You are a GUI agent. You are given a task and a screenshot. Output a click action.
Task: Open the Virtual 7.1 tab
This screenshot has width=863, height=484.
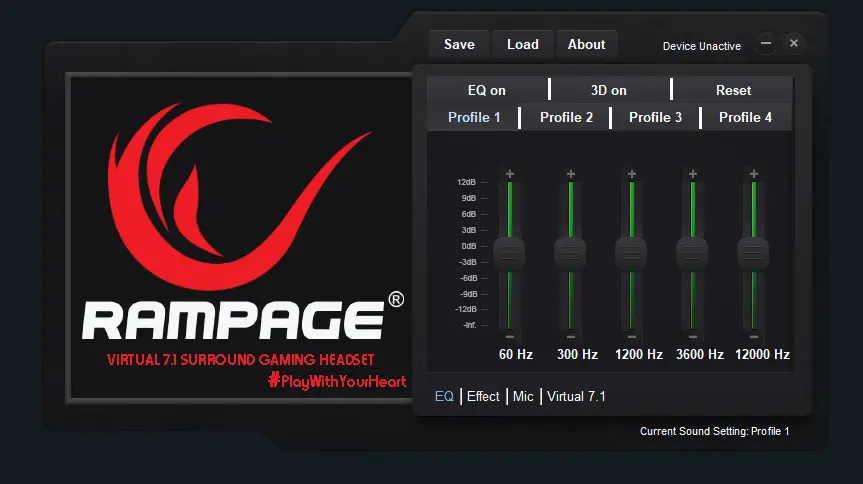[576, 396]
